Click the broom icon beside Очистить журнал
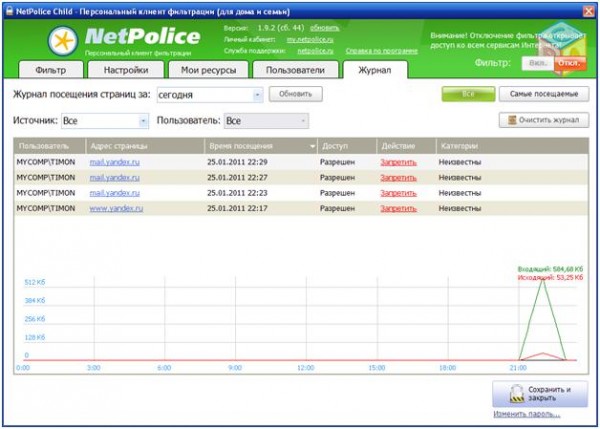 (x=512, y=120)
